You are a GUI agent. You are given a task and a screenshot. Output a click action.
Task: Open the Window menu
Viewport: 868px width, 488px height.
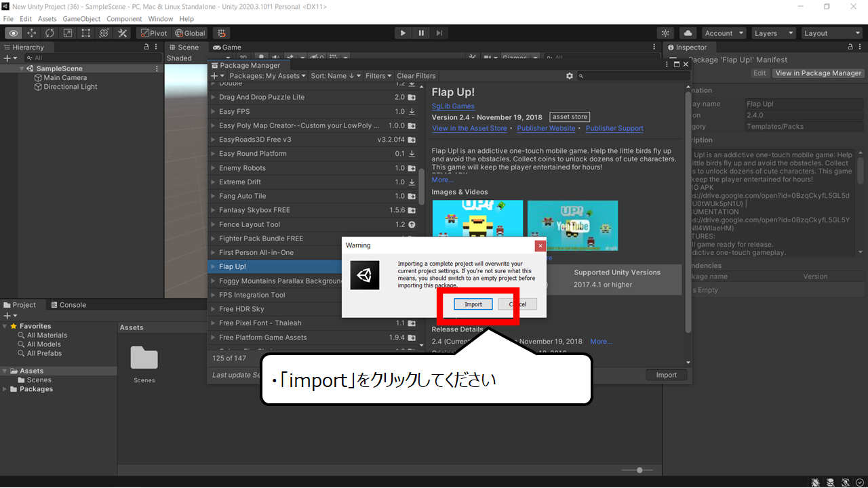point(161,19)
